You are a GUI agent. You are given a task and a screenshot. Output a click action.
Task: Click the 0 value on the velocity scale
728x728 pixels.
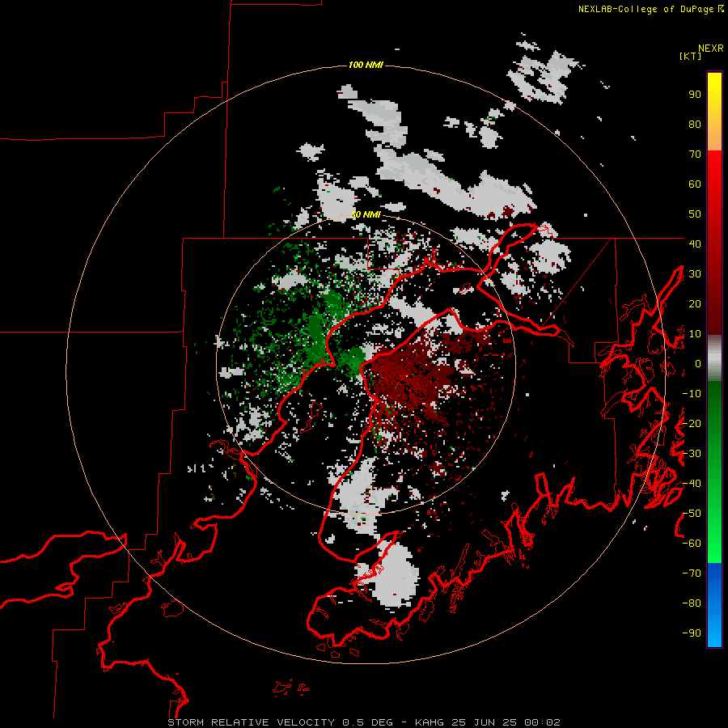698,364
